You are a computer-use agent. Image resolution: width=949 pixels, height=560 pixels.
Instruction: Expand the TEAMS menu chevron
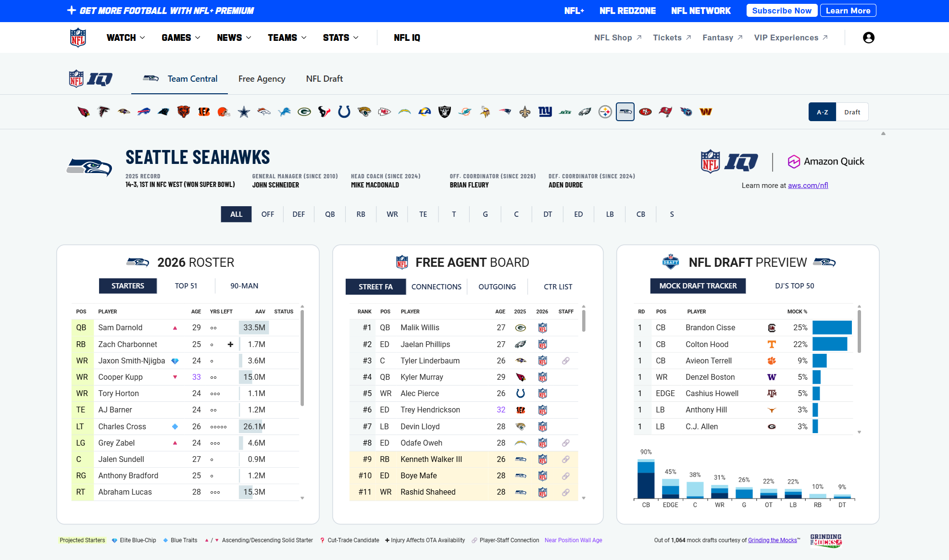303,37
